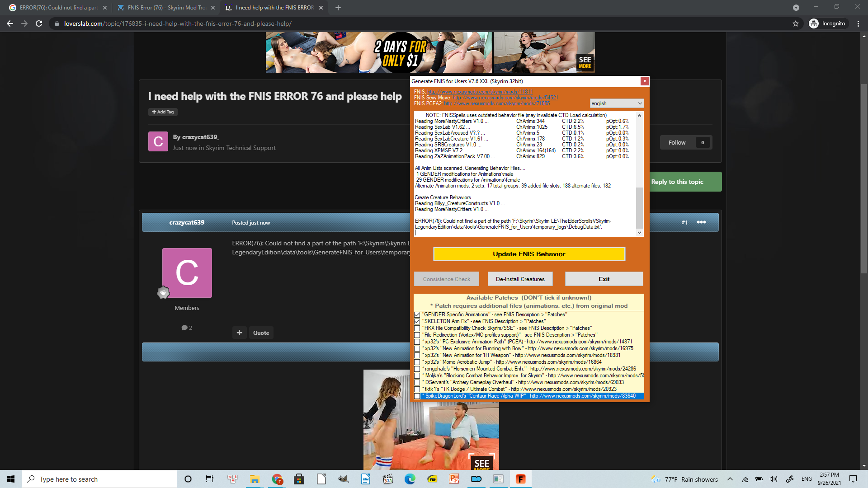
Task: Tick tktk1's "TK Dodge / Ultimate Combat" patch
Action: tap(417, 389)
